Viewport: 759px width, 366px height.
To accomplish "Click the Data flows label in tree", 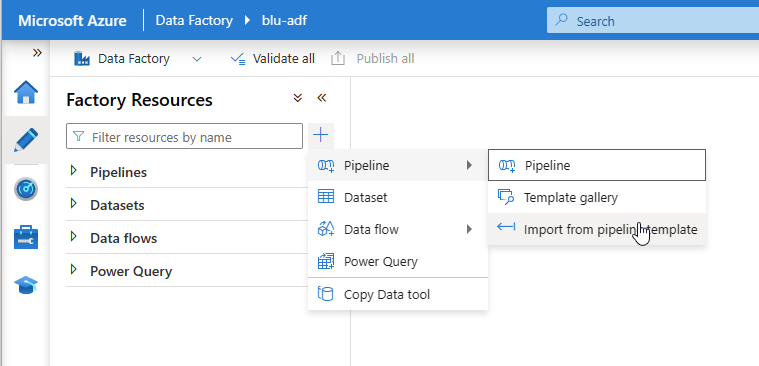I will [x=123, y=238].
